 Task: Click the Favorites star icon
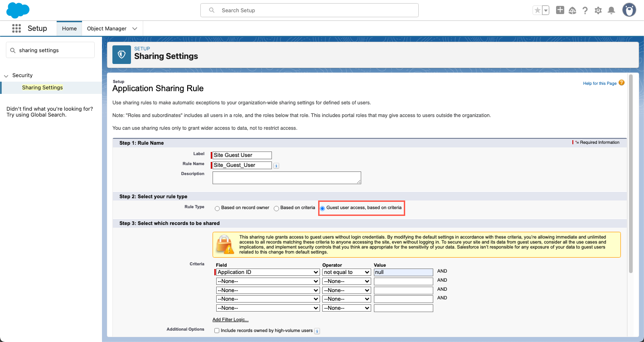[537, 10]
